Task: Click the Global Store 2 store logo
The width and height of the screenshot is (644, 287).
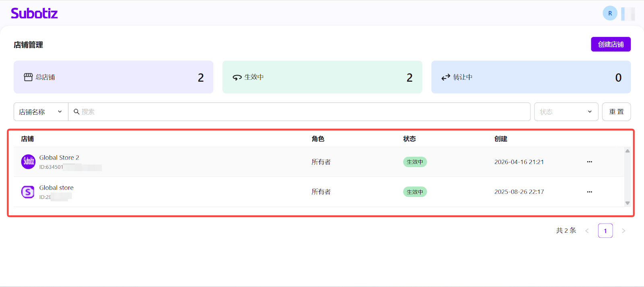Action: tap(28, 162)
